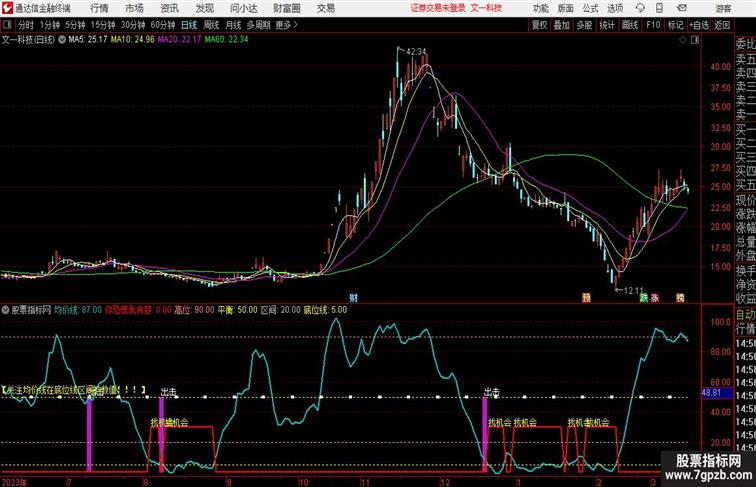Open the 资讯 menu
756x487 pixels.
169,8
